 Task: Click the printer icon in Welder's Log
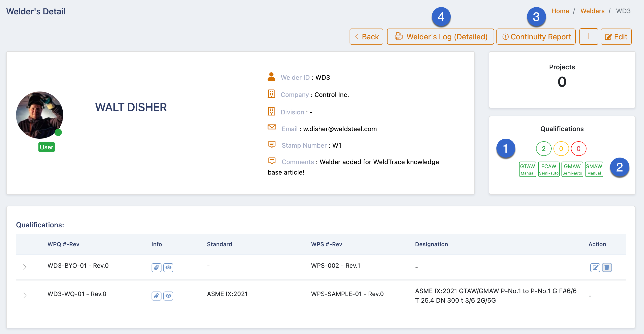coord(399,37)
